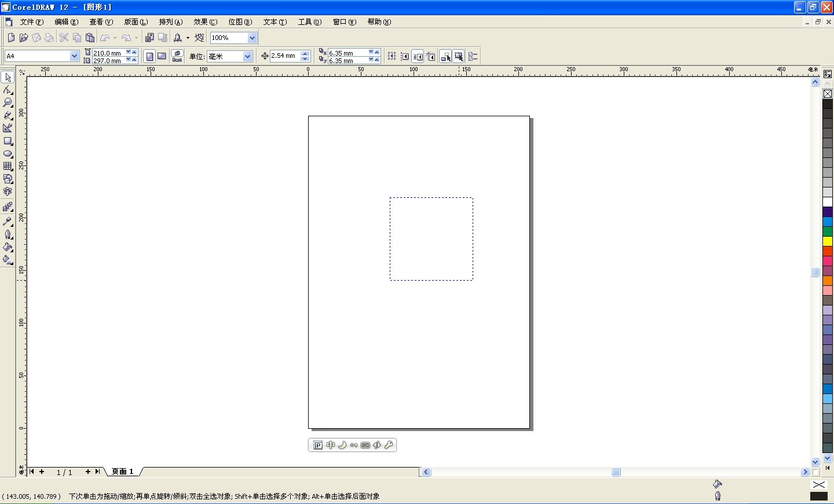Add a new page with the plus button

pos(41,472)
